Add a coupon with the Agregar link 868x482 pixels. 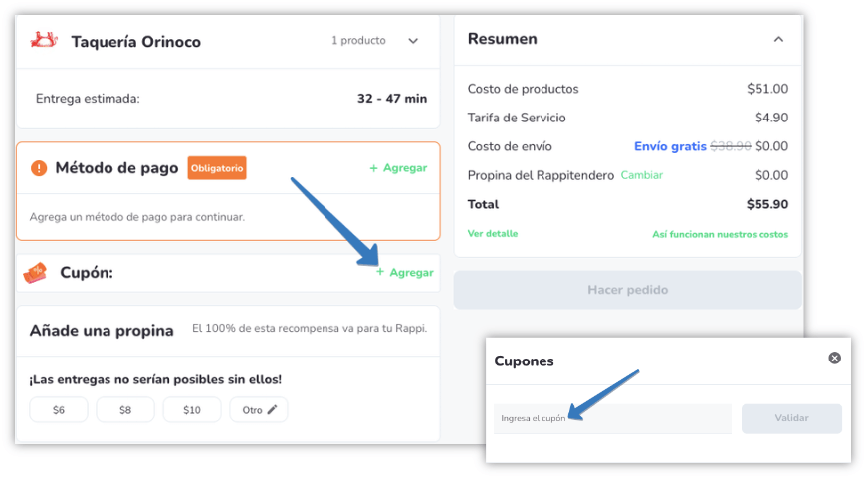405,272
